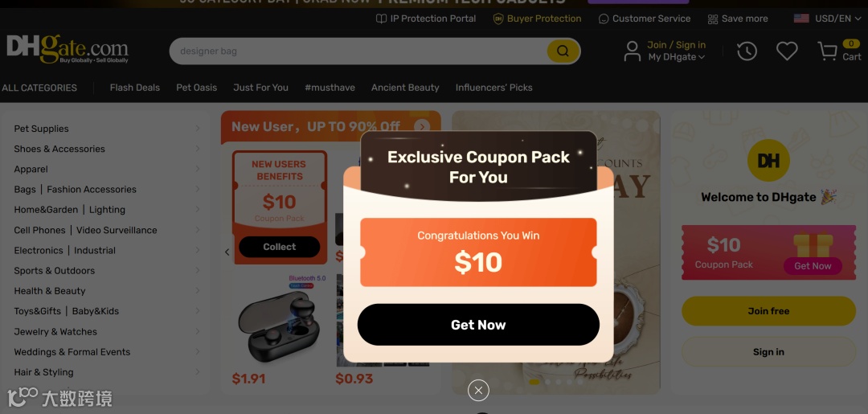Screen dimensions: 868x414
Task: Click the DHgate.com logo
Action: (67, 49)
